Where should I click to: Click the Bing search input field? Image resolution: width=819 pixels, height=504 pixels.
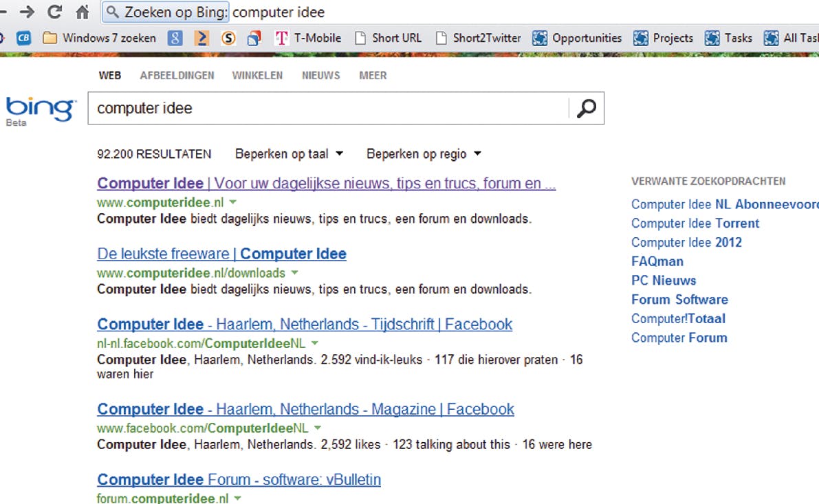(327, 109)
